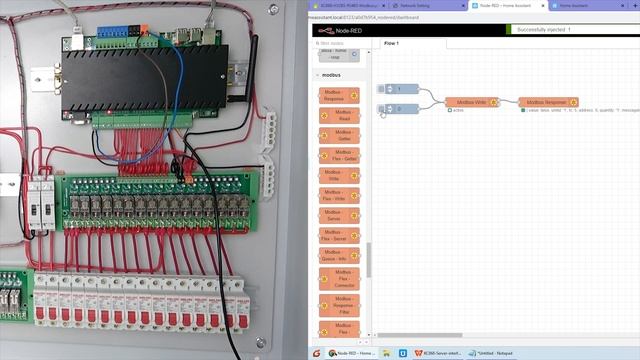The height and width of the screenshot is (360, 640).
Task: Pick Modbus Response Filter palette node
Action: click(x=339, y=305)
